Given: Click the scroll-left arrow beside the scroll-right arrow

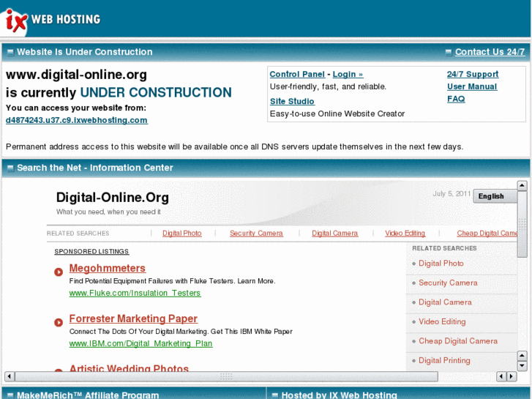Looking at the screenshot, I should (x=501, y=376).
